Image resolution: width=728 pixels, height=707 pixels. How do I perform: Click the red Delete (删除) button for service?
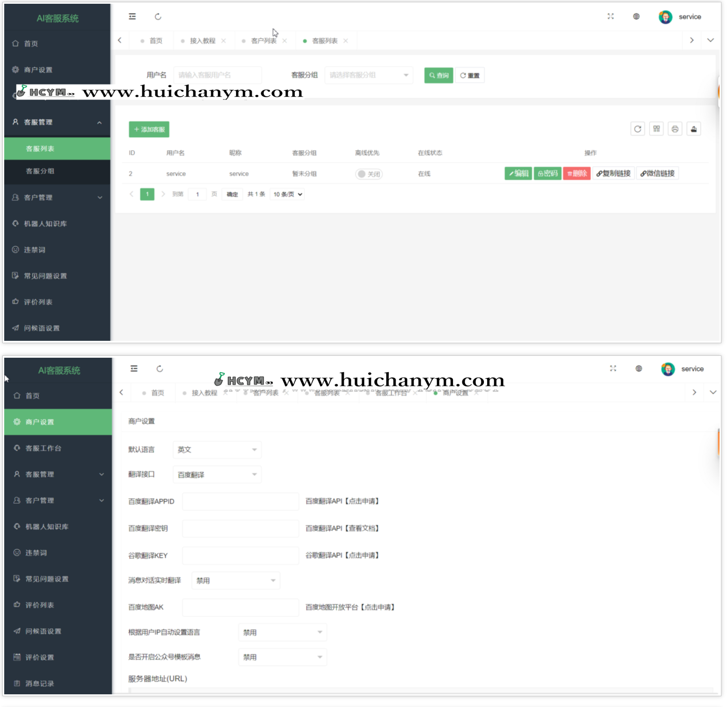pos(576,174)
